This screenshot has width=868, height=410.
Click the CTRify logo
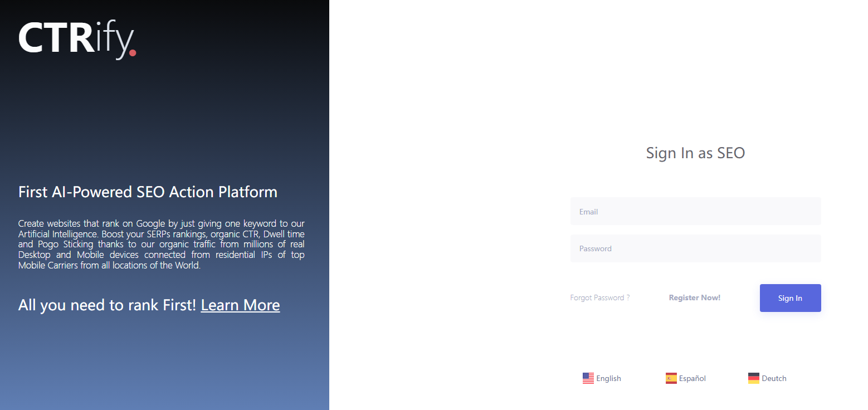[x=77, y=40]
